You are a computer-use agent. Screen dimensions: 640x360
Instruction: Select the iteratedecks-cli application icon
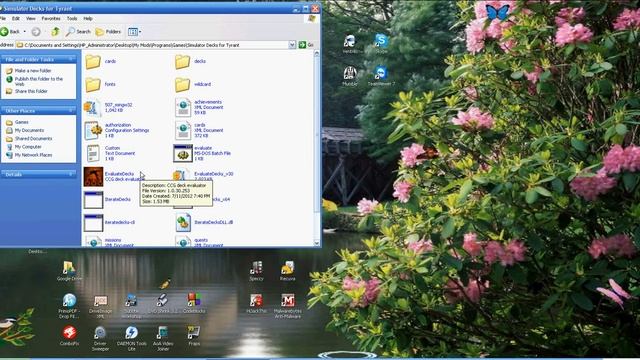pyautogui.click(x=93, y=223)
